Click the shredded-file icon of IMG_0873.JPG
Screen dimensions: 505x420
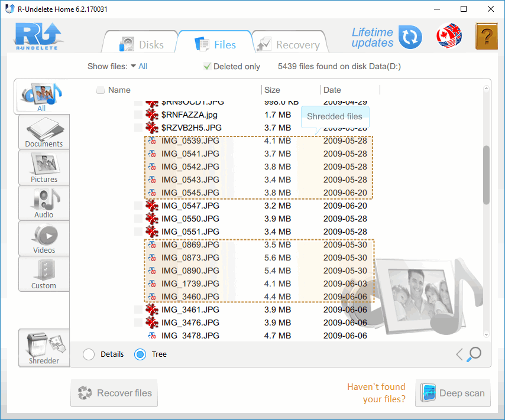(152, 258)
